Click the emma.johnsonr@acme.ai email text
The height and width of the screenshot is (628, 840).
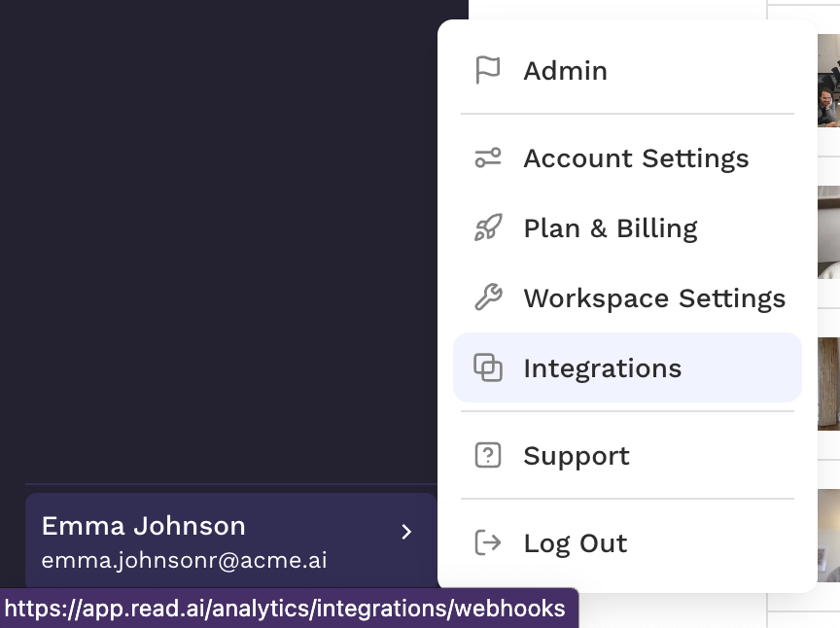coord(185,560)
